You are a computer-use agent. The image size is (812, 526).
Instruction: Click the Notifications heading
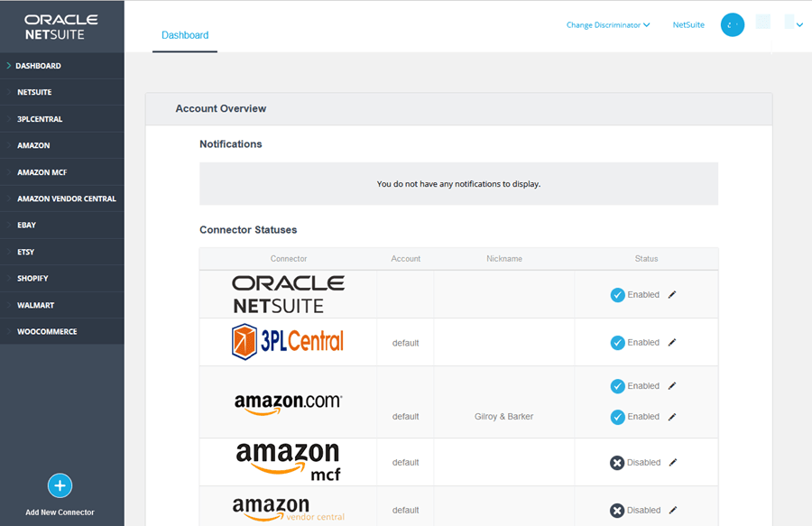pos(230,144)
